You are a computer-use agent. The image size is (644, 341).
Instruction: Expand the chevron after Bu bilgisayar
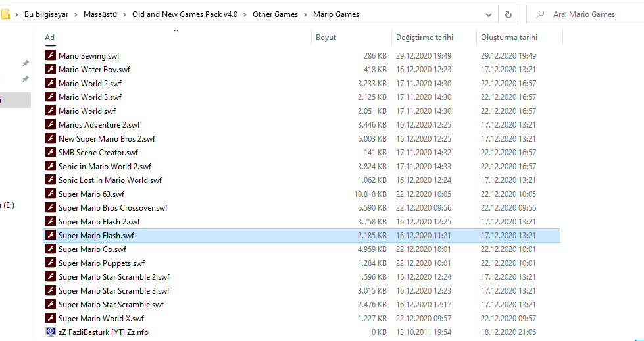[76, 14]
